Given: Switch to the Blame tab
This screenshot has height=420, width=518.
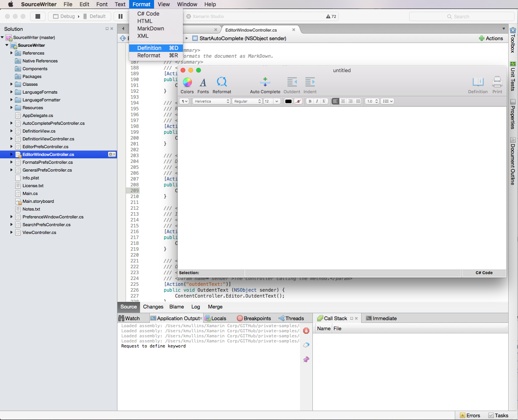Looking at the screenshot, I should [177, 307].
